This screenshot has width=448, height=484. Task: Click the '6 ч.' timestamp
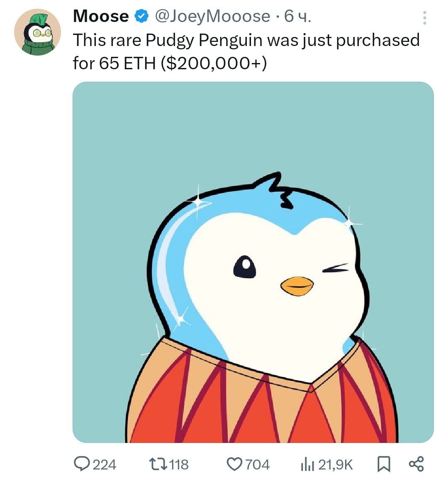tap(297, 16)
